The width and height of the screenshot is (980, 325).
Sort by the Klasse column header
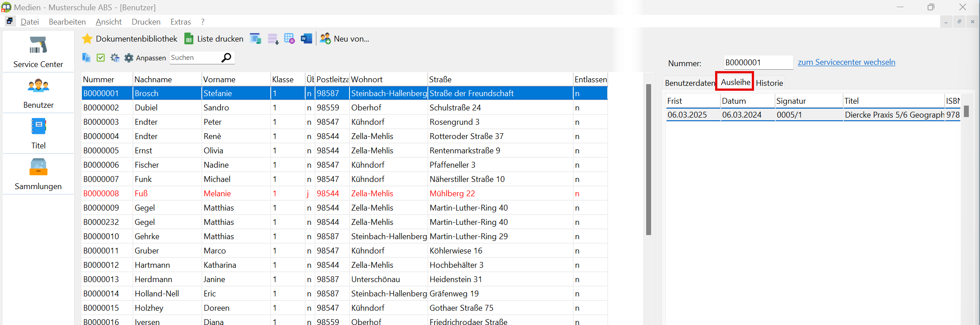[x=288, y=79]
